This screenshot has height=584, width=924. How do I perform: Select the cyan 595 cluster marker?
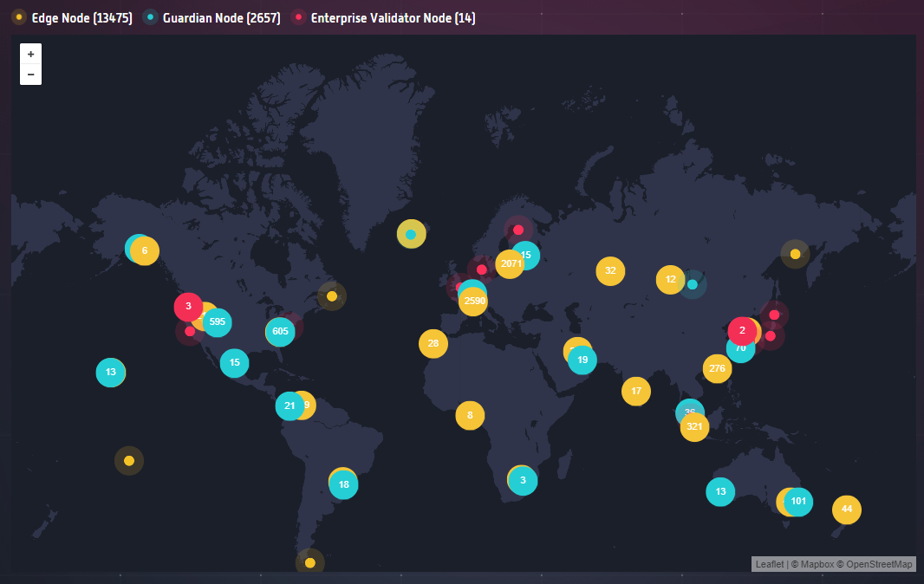click(x=218, y=321)
